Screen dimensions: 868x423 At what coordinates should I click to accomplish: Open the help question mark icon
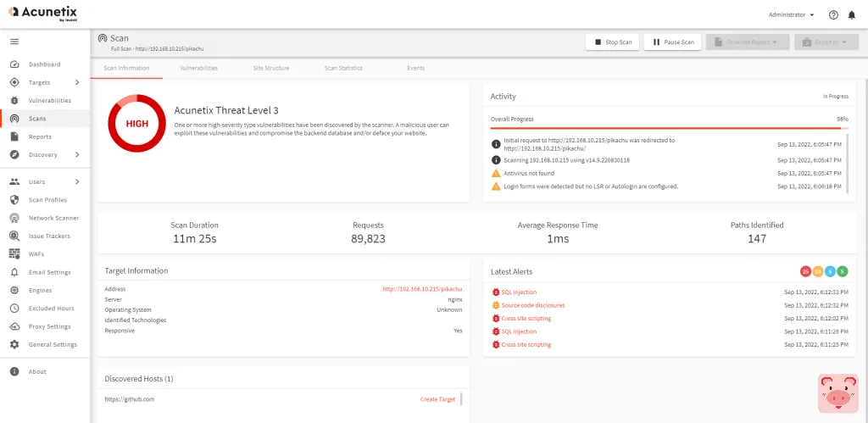(833, 14)
